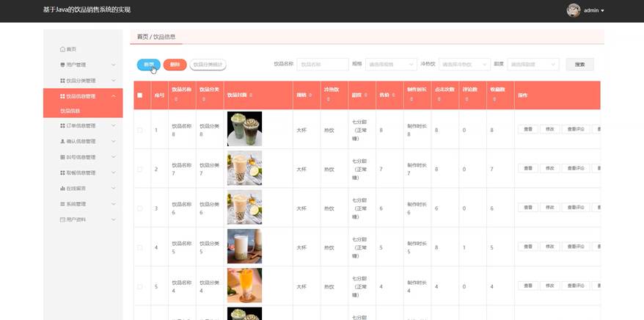Open the 甜度 filter dropdown
Viewport: 644px width, 320px height.
pyautogui.click(x=533, y=65)
